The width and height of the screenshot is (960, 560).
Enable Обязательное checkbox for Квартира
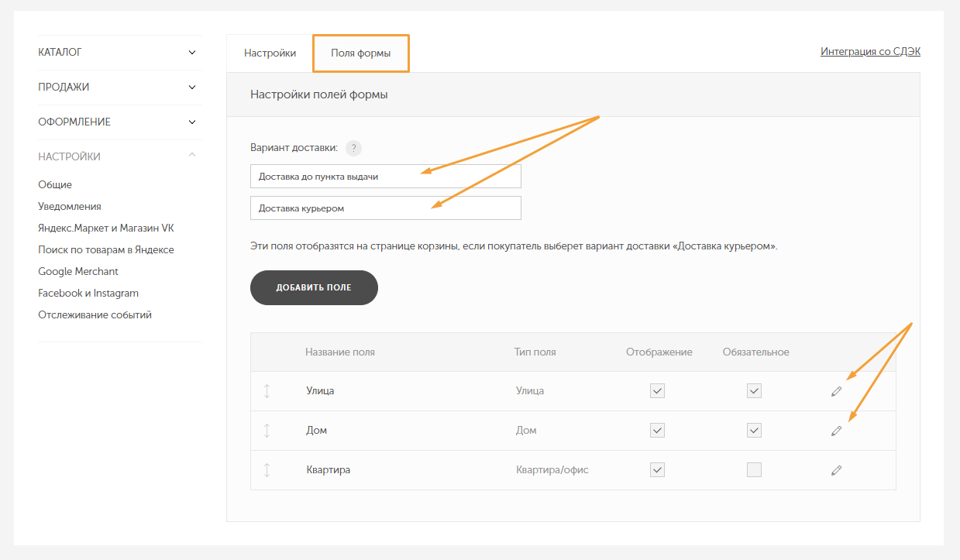pos(754,470)
